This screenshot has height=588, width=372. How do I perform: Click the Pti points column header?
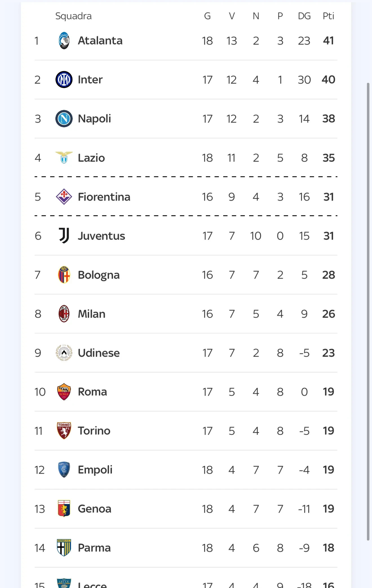click(328, 16)
